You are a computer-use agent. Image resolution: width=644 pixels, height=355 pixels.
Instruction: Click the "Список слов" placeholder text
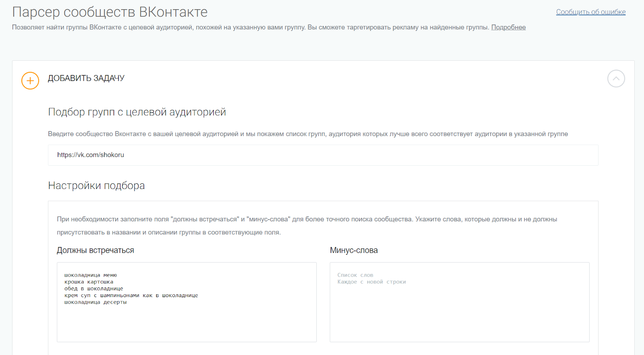tap(355, 275)
